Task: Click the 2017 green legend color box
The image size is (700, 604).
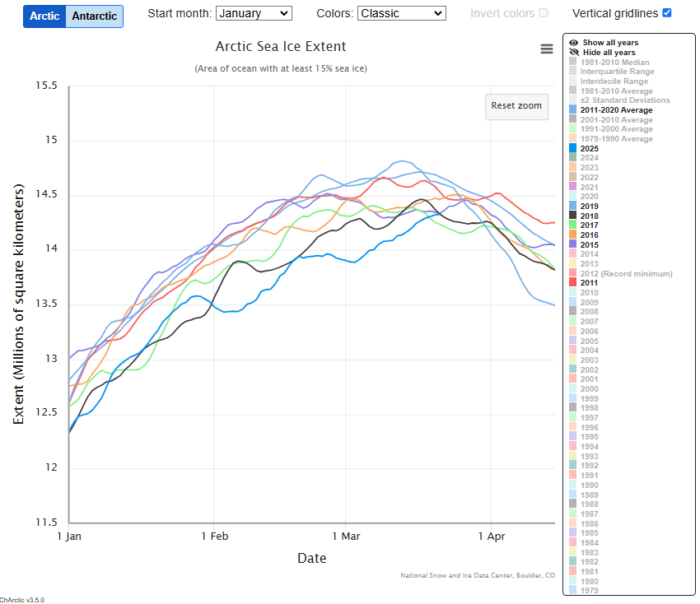Action: (x=572, y=225)
